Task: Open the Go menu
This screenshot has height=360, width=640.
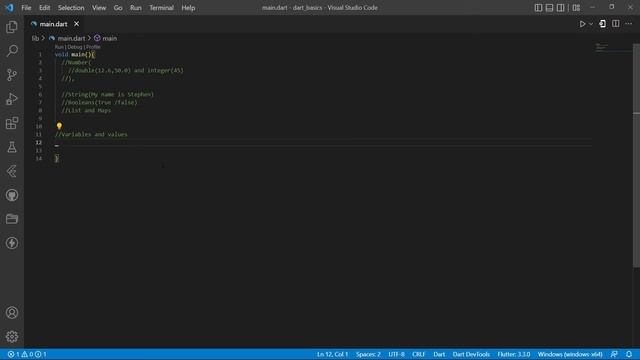Action: pos(118,8)
